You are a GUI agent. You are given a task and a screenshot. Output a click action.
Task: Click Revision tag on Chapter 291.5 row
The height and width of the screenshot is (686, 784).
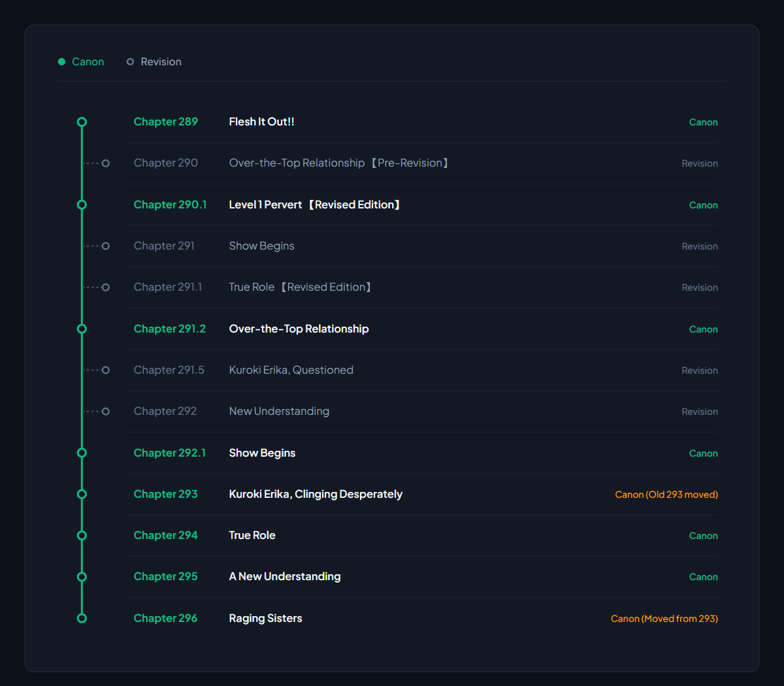[x=700, y=370]
